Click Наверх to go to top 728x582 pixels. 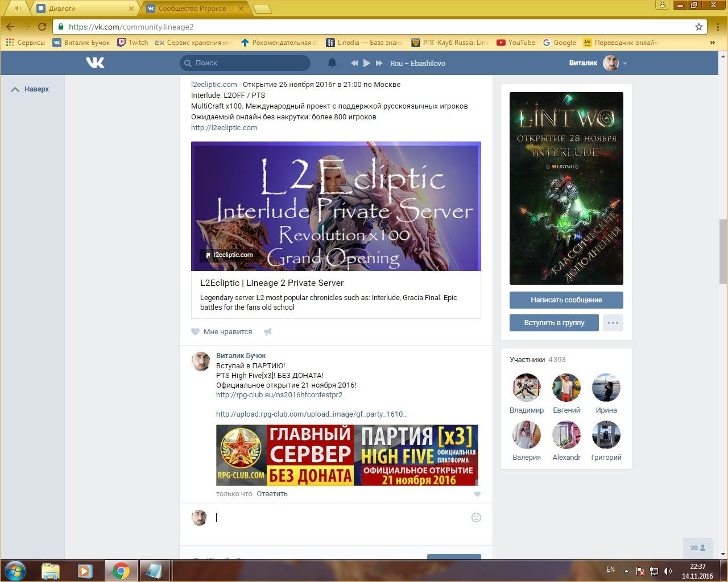coord(31,89)
